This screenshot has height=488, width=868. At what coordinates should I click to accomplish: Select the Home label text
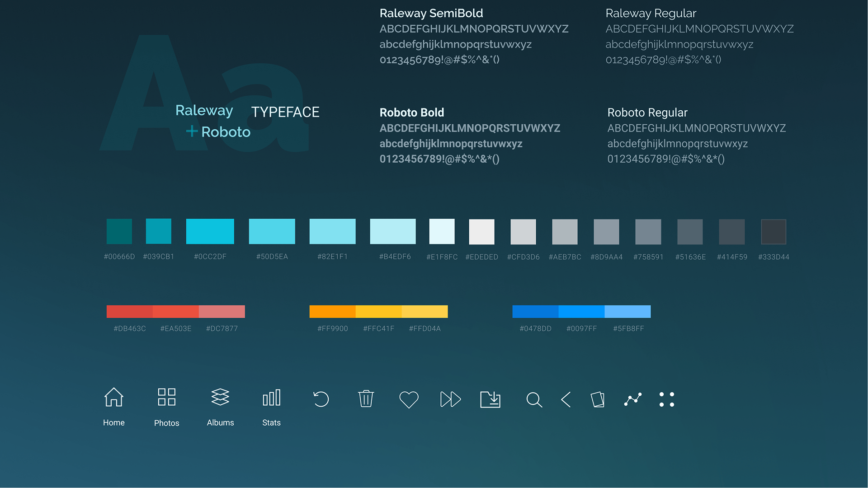(114, 422)
